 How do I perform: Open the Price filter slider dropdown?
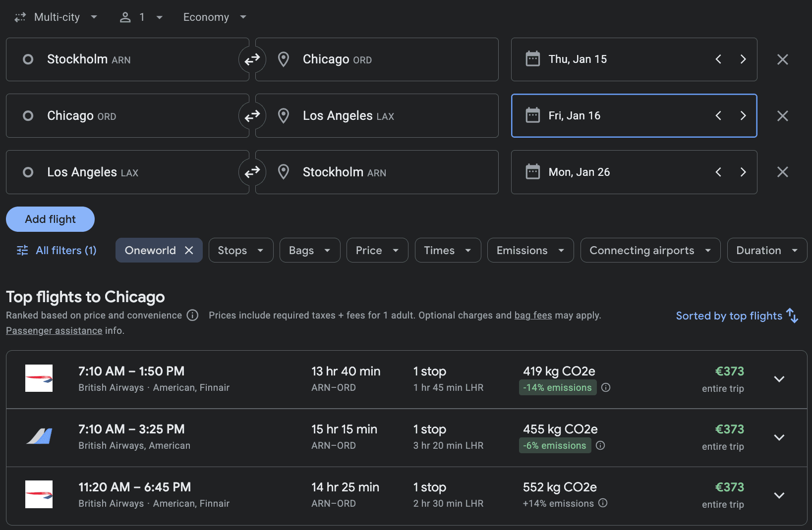pyautogui.click(x=377, y=250)
